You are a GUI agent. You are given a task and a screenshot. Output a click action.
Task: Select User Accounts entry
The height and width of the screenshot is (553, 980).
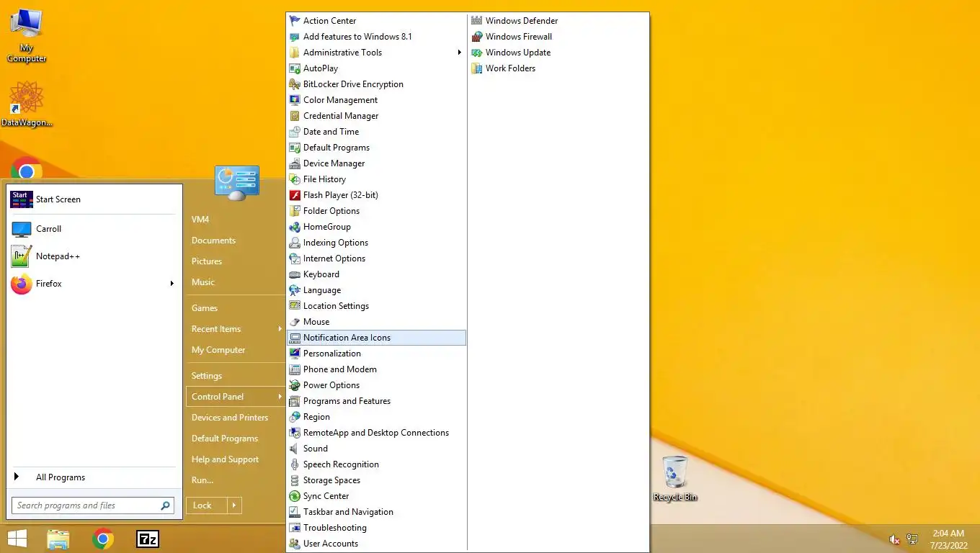[x=376, y=544]
